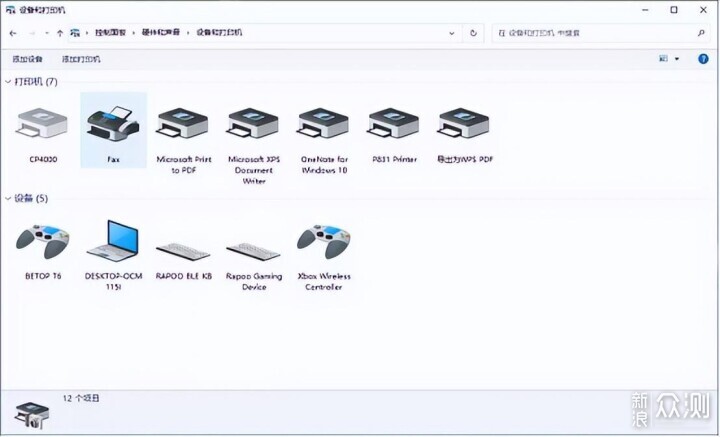Viewport: 720px width, 437px height.
Task: Click 添加打印机 toolbar button
Action: (x=81, y=59)
